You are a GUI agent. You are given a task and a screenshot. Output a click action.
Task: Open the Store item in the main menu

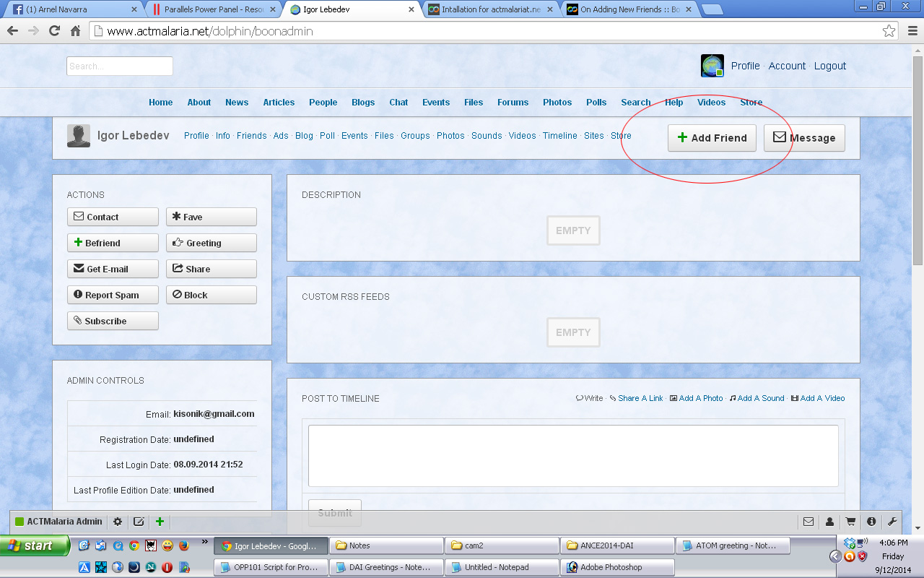[751, 103]
